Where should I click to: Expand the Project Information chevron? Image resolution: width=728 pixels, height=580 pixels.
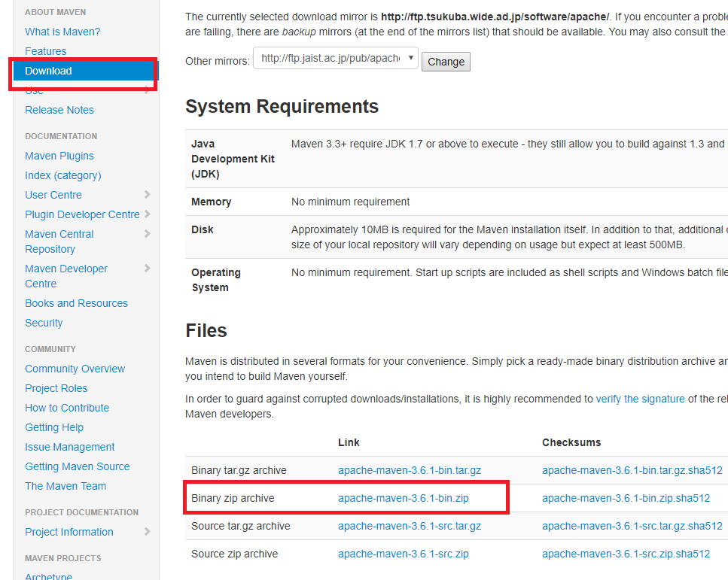(147, 531)
